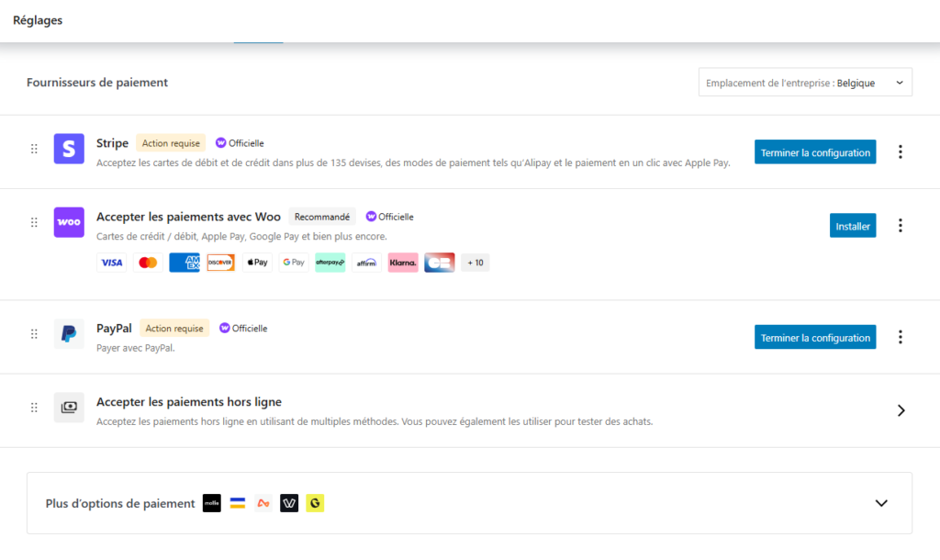Click the American Express icon
Screen dimensions: 940x560
coord(184,263)
